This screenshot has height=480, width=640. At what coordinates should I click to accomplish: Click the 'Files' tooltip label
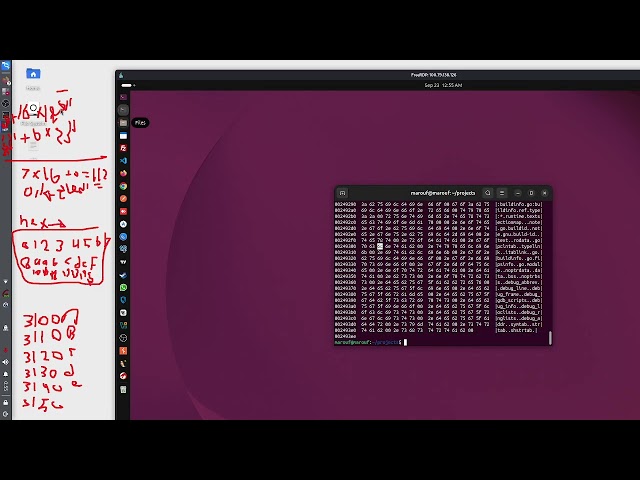(x=140, y=123)
